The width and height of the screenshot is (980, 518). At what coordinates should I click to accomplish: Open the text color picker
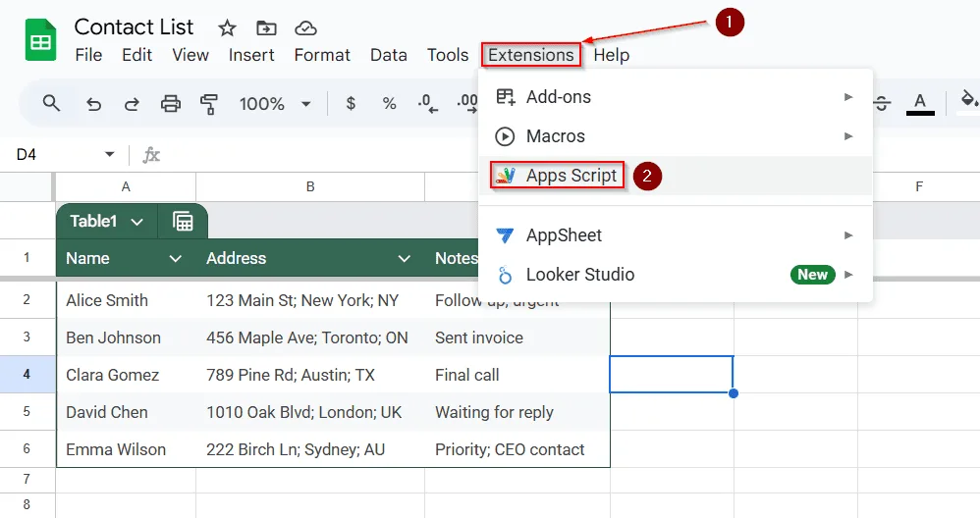coord(920,103)
